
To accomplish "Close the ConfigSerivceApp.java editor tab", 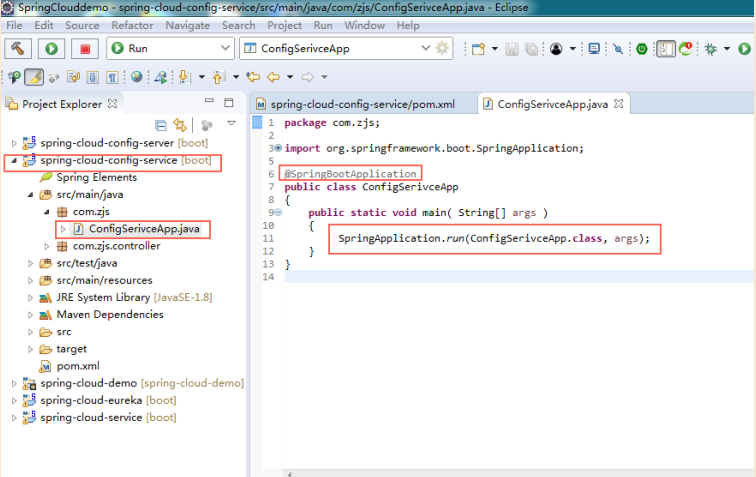I will point(619,104).
